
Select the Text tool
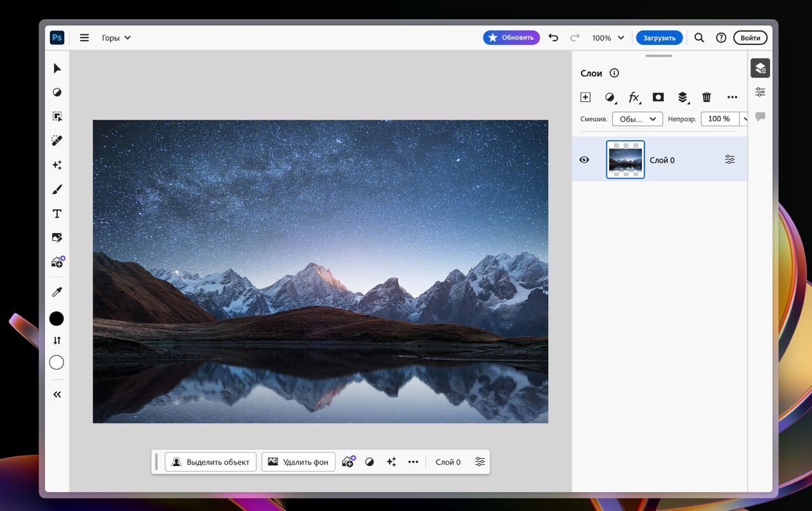click(x=57, y=214)
